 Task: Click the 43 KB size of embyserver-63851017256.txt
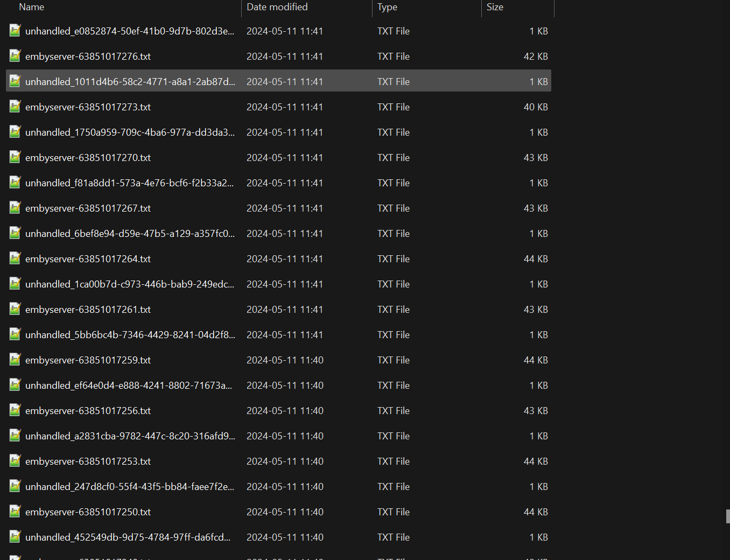[536, 411]
